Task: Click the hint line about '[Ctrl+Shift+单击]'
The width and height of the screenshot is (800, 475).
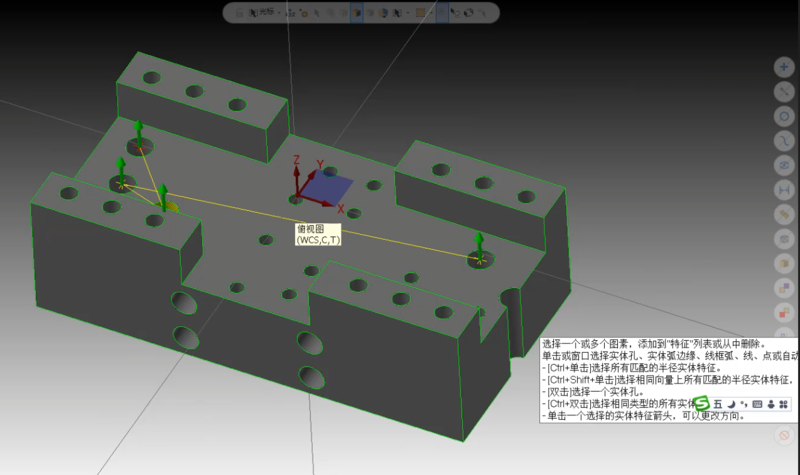Action: coord(668,380)
